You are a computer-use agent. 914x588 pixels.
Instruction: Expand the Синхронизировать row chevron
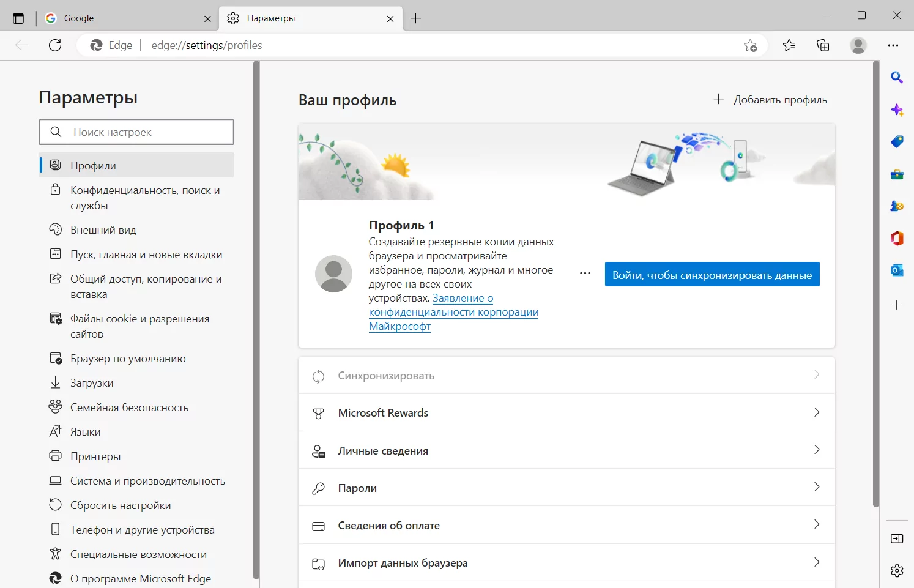coord(817,374)
